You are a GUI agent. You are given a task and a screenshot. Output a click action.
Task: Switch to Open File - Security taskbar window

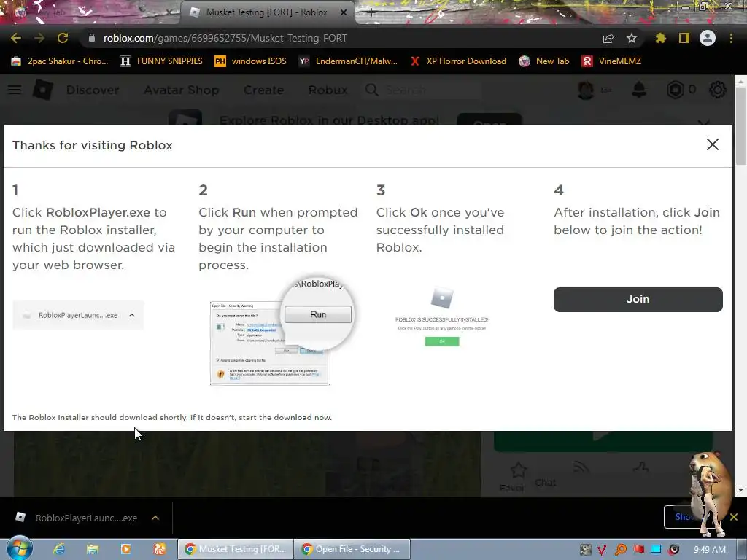tap(352, 549)
